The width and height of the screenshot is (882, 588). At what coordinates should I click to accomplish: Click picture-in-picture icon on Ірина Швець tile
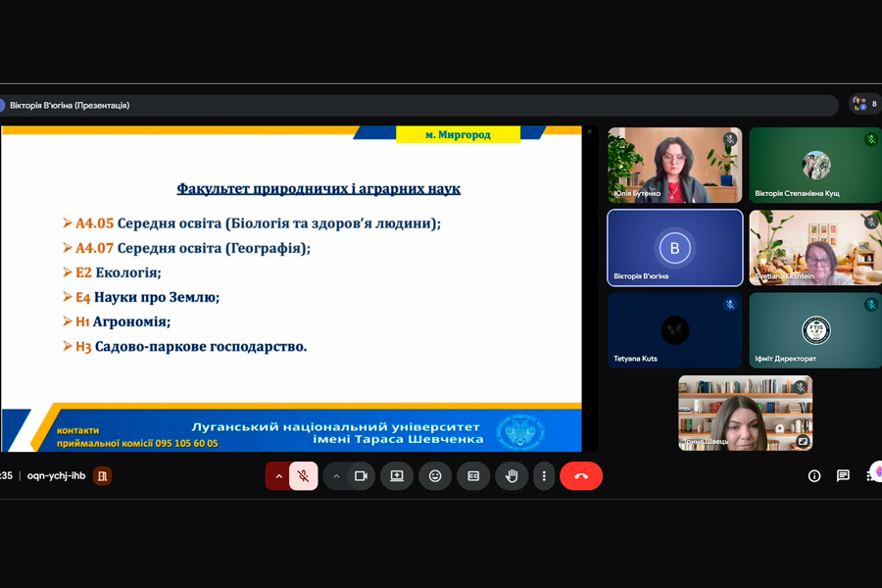click(803, 442)
